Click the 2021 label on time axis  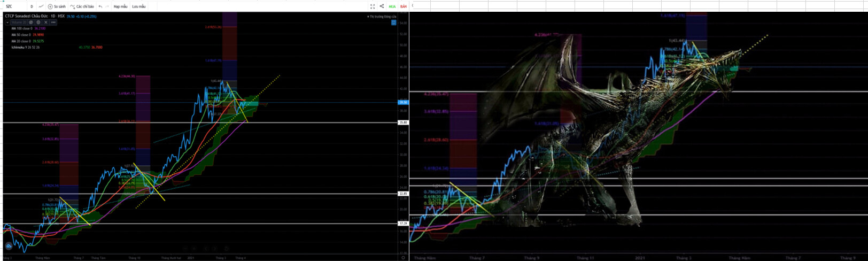point(191,258)
